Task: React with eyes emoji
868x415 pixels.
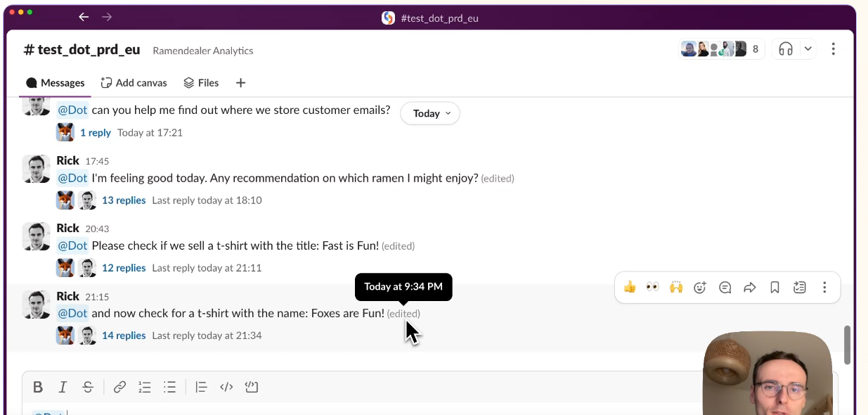Action: click(x=653, y=287)
